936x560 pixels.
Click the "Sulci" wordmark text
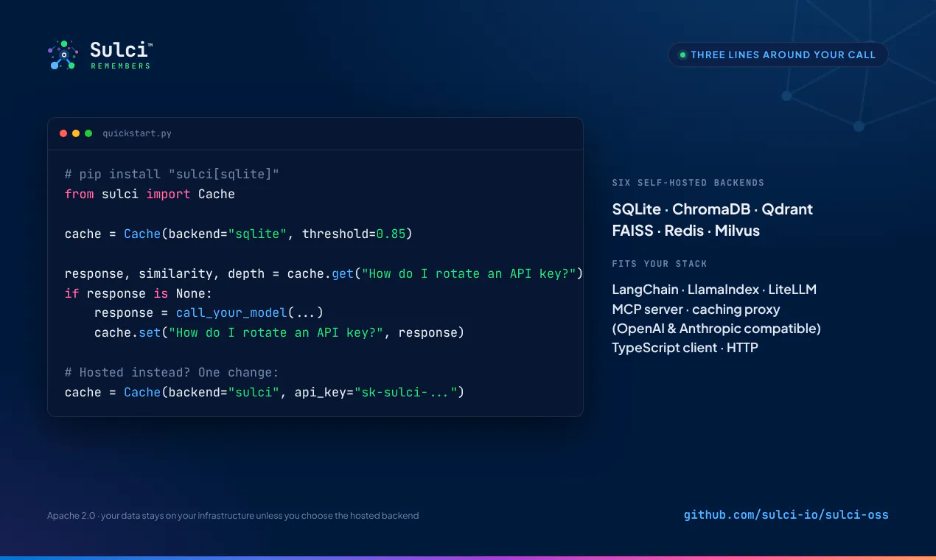coord(118,50)
